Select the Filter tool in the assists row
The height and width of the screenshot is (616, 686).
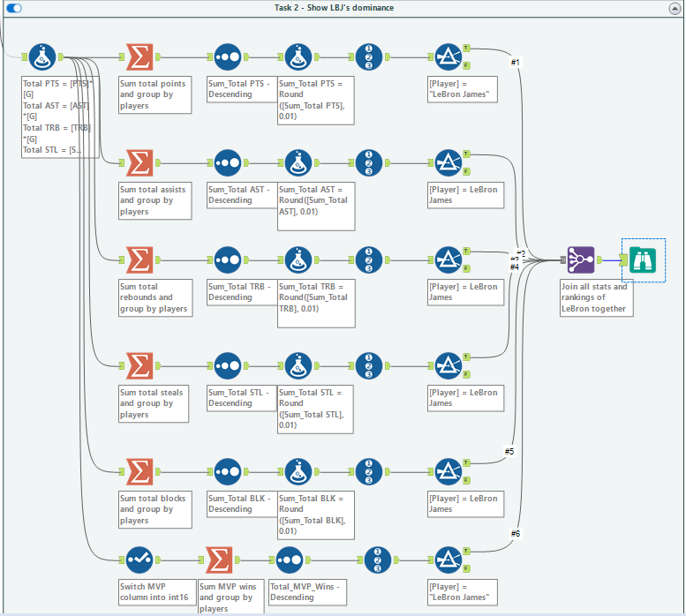pyautogui.click(x=448, y=162)
